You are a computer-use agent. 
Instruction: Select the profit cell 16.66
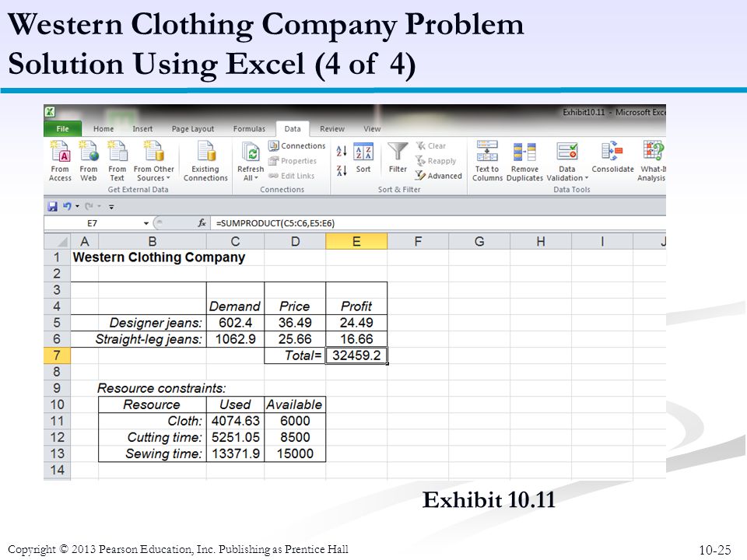pos(356,339)
